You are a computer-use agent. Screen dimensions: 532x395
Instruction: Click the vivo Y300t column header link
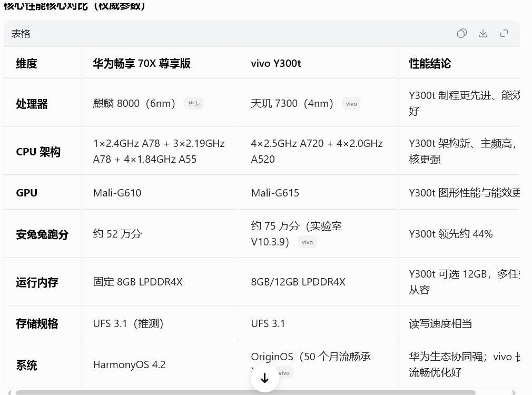pyautogui.click(x=276, y=63)
